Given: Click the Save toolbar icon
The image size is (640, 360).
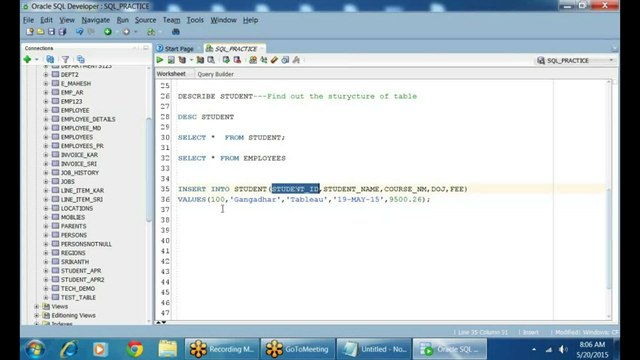Looking at the screenshot, I should click(51, 31).
